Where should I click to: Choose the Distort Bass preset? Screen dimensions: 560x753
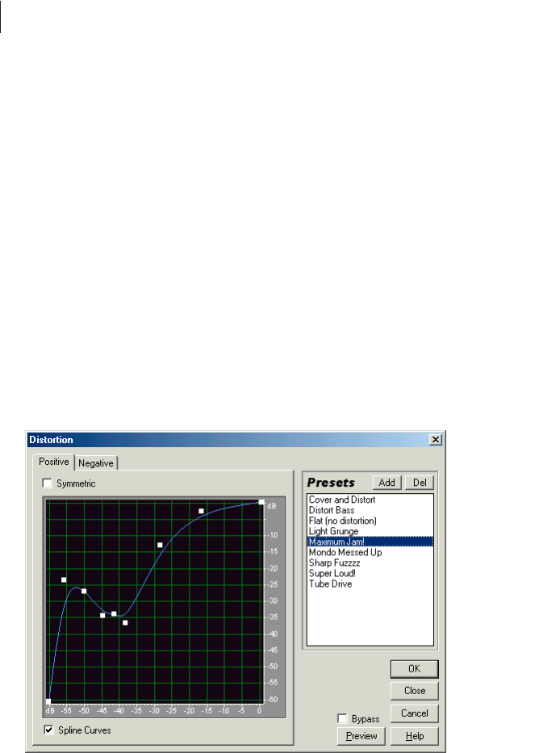click(332, 510)
